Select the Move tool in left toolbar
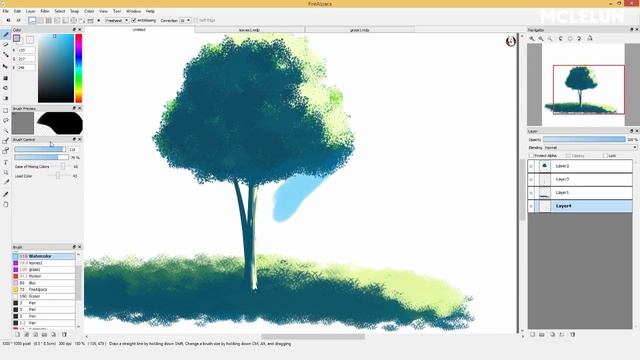This screenshot has height=360, width=640. coord(6,66)
